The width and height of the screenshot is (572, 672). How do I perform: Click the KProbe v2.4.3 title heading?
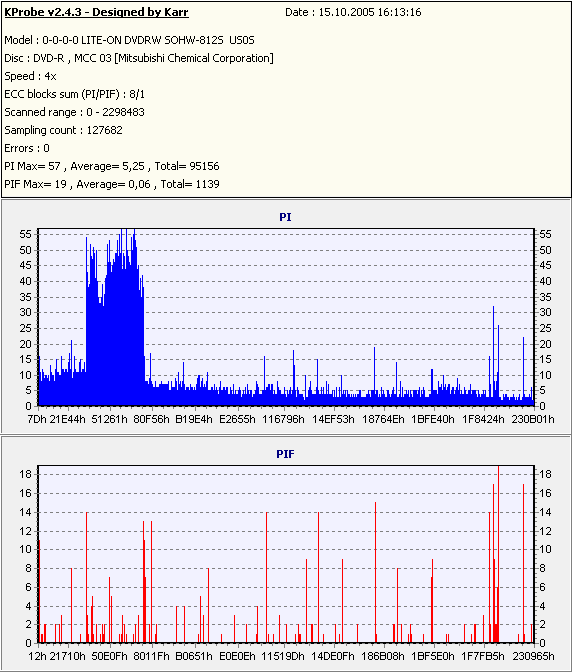coord(96,12)
